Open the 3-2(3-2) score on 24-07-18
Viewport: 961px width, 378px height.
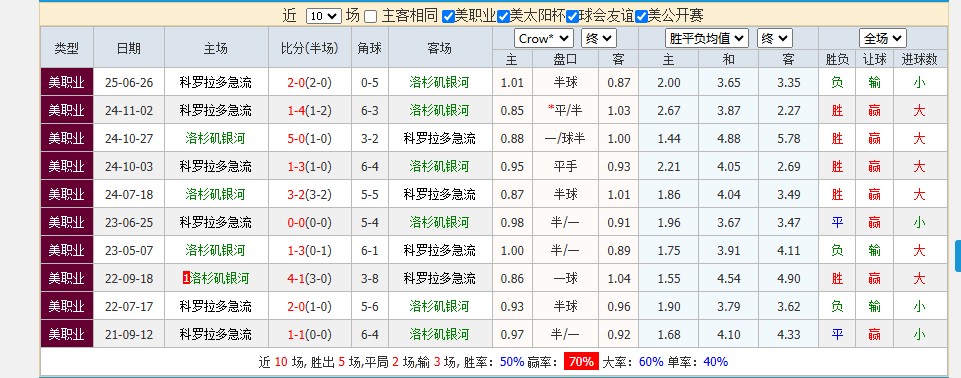[x=310, y=194]
